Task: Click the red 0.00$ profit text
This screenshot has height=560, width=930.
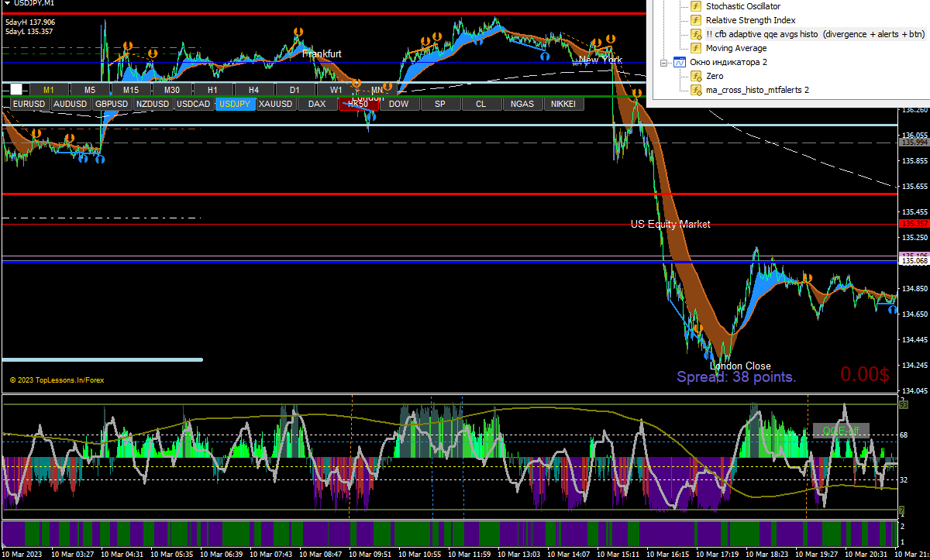Action: 865,374
